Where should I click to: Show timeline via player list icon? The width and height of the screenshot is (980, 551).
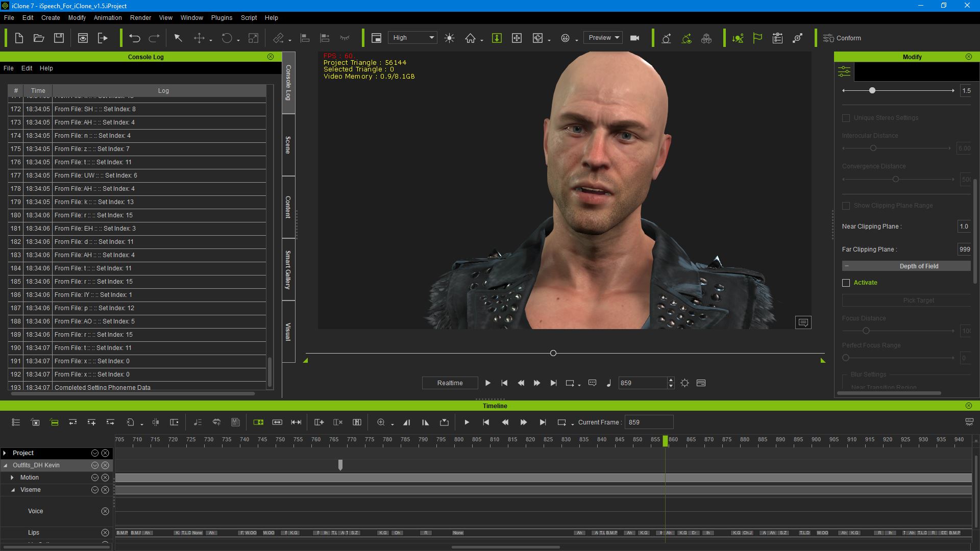[701, 383]
